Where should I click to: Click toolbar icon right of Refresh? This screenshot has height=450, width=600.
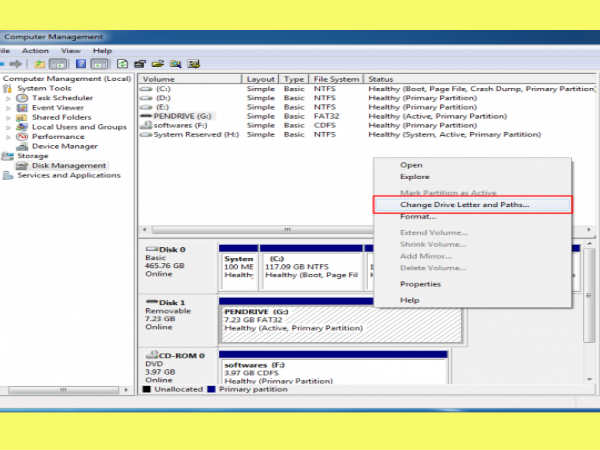(140, 64)
